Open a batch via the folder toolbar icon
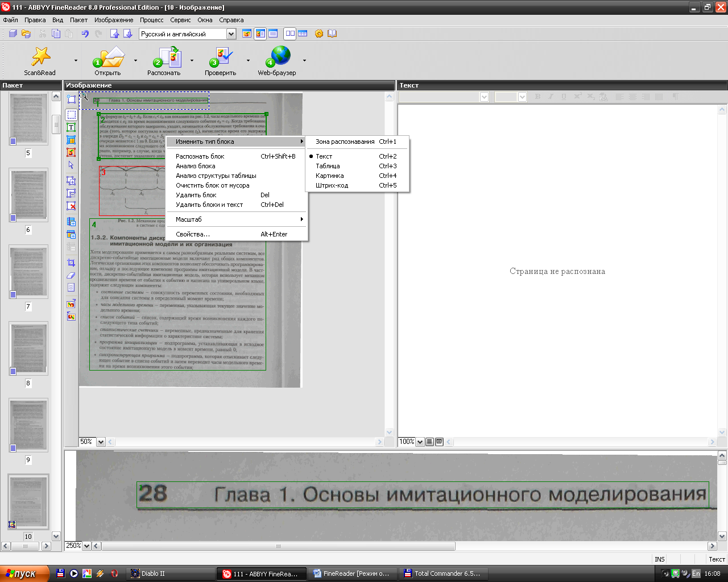728x582 pixels. tap(26, 34)
